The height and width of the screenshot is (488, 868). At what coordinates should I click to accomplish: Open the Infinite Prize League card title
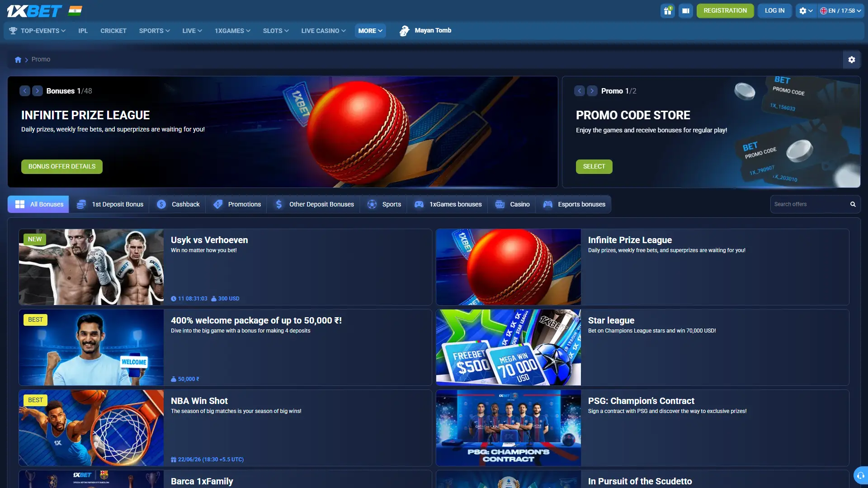coord(630,240)
